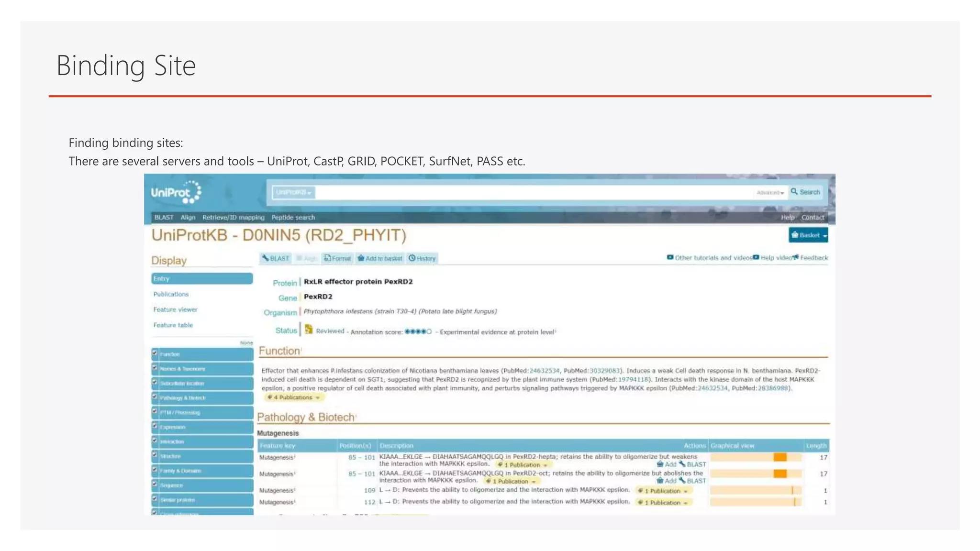
Task: Click the UniProt search input field
Action: tap(535, 192)
